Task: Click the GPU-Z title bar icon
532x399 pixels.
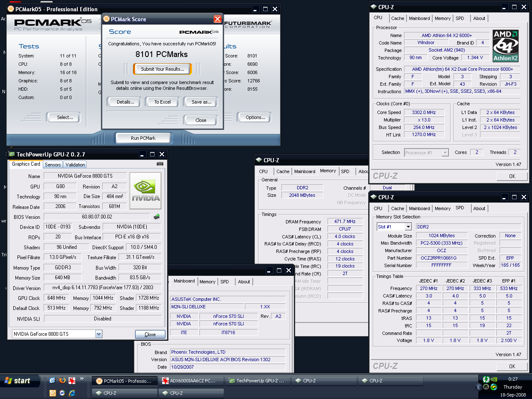Action: pyautogui.click(x=12, y=154)
